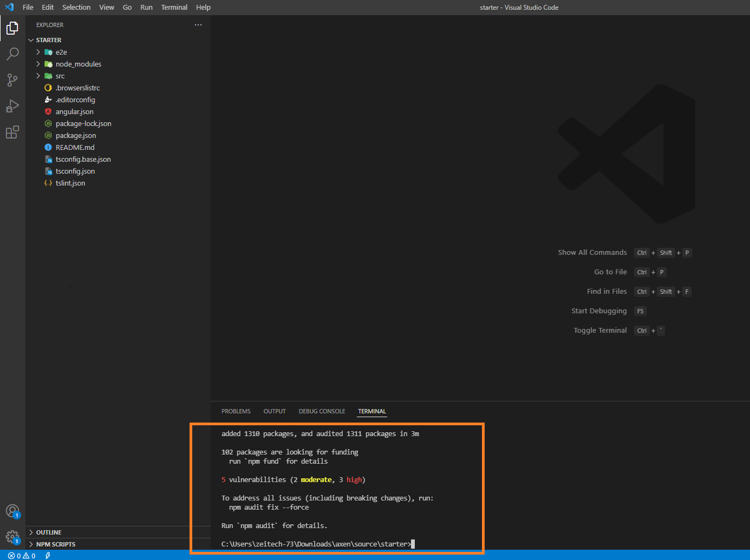Select the TERMINAL panel tab
This screenshot has height=560, width=750.
(372, 412)
